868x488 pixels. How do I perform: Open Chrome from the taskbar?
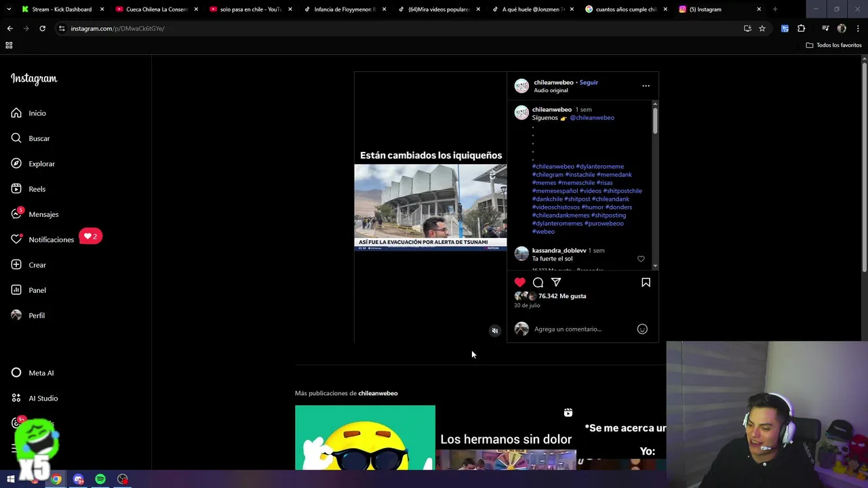coord(56,479)
